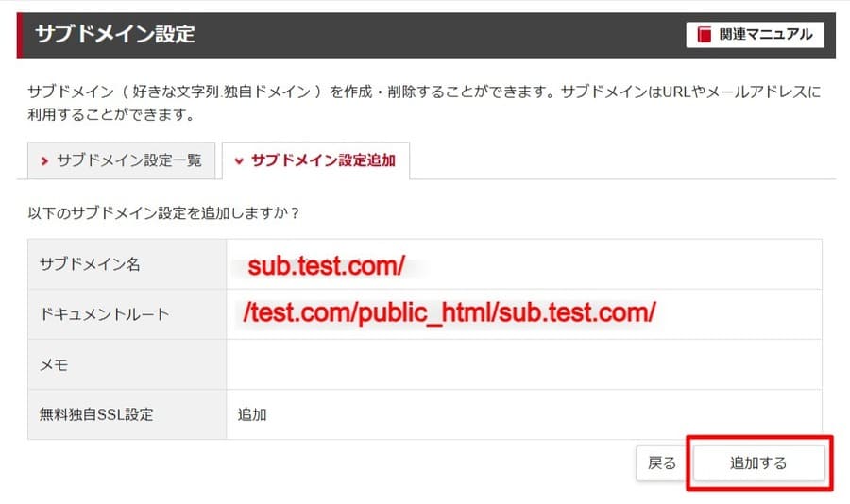850x504 pixels.
Task: Click the sub.test.com/ subdomain value
Action: [326, 266]
